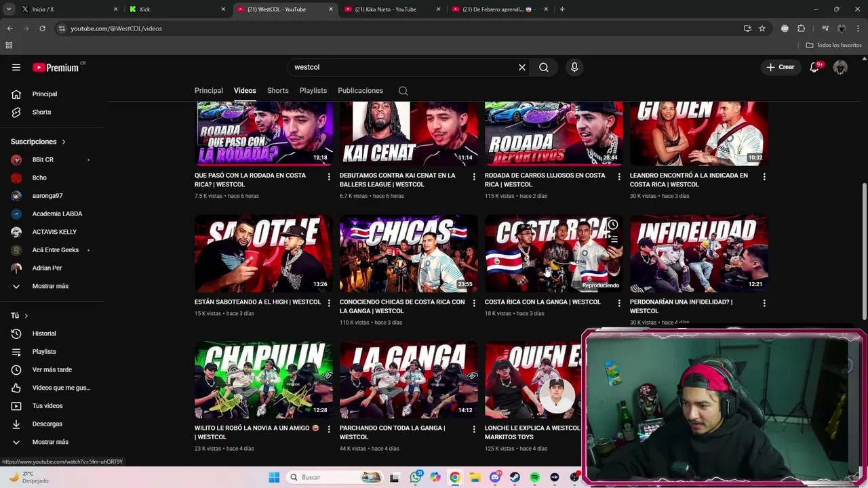Expand the Tú section chevron
This screenshot has height=488, width=868.
pyautogui.click(x=26, y=316)
